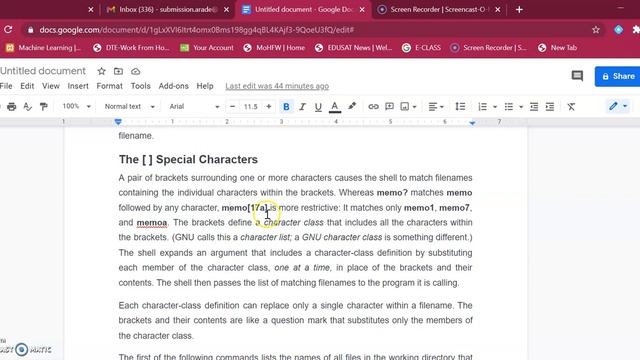This screenshot has height=360, width=640.
Task: Open the Your Account bookmark
Action: click(207, 48)
